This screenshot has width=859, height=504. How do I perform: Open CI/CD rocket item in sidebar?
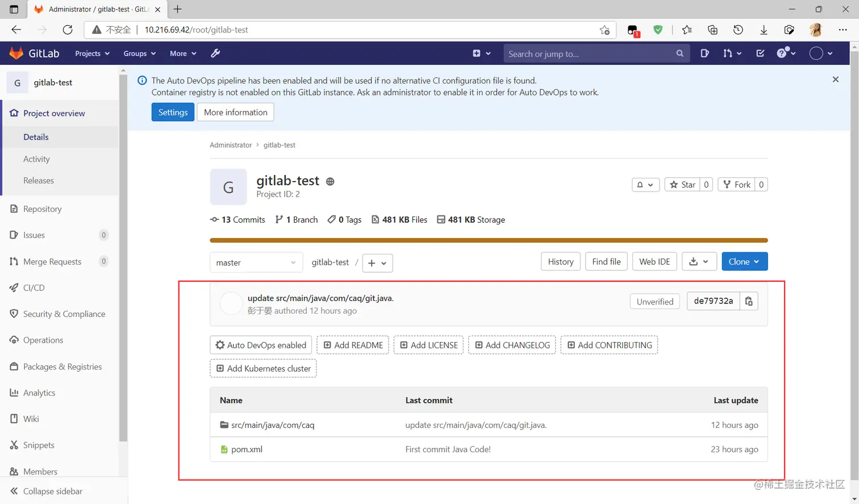coord(34,288)
